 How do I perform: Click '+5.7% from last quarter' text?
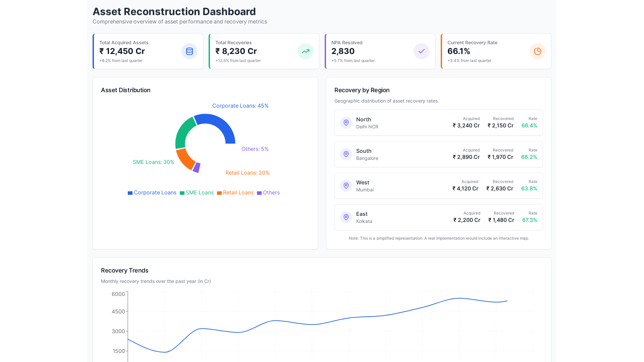coord(353,61)
